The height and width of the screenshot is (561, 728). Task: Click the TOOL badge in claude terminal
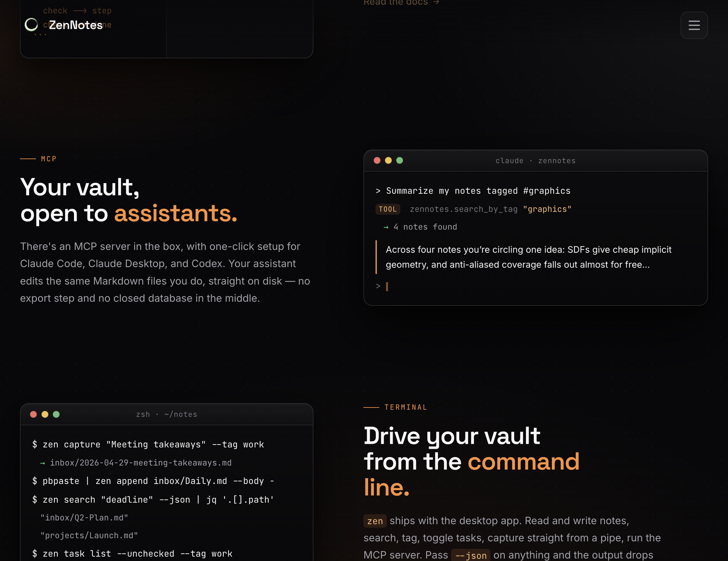(388, 209)
